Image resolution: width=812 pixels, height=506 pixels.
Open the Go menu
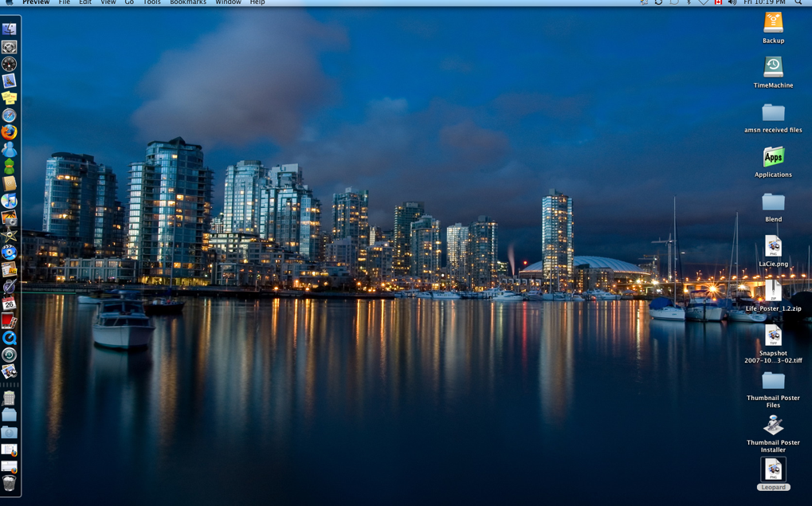[x=129, y=2]
